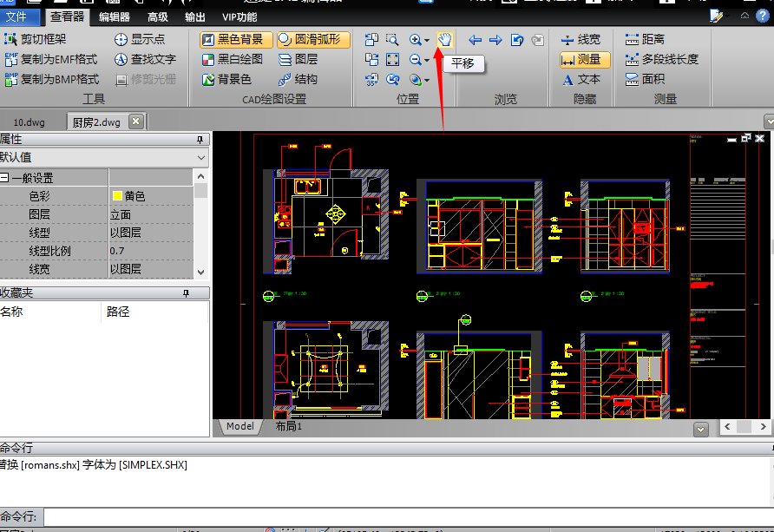Open the 默认值 properties dropdown

201,158
